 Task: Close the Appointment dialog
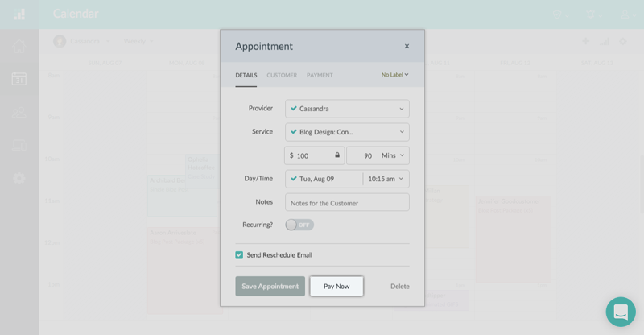tap(407, 46)
